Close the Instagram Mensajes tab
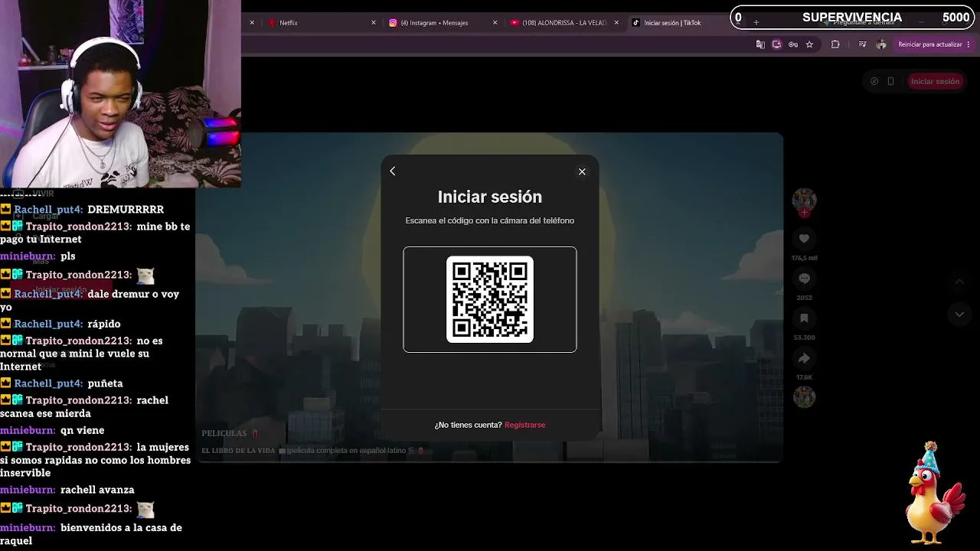Screen dimensions: 980x551 495,23
